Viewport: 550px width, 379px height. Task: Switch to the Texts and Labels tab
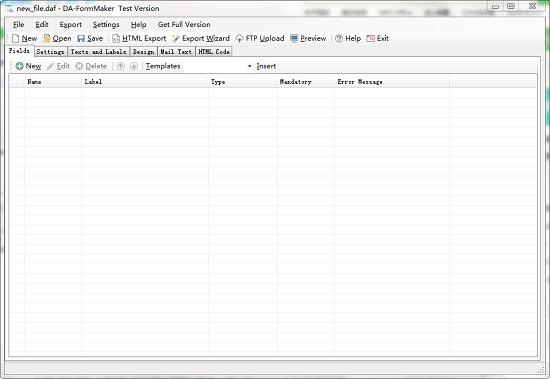tap(98, 52)
